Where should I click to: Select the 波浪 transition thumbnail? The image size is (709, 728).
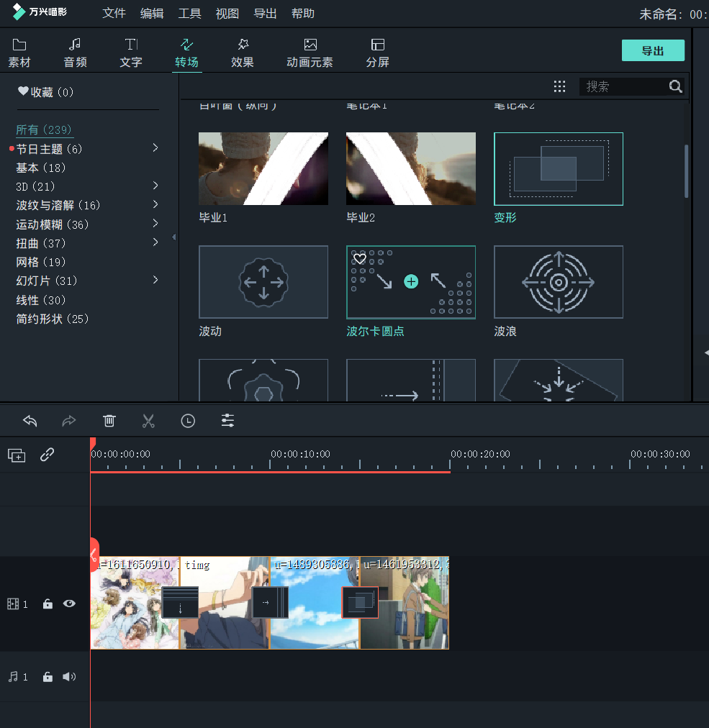click(558, 282)
